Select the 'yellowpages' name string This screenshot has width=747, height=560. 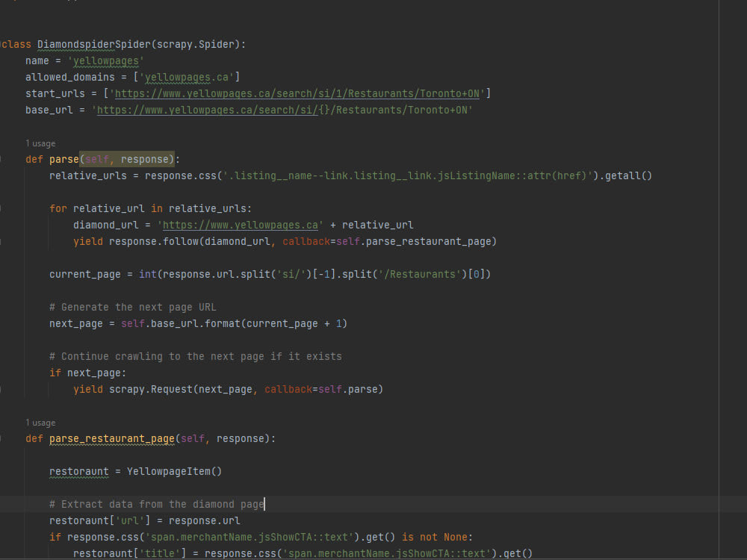[106, 61]
